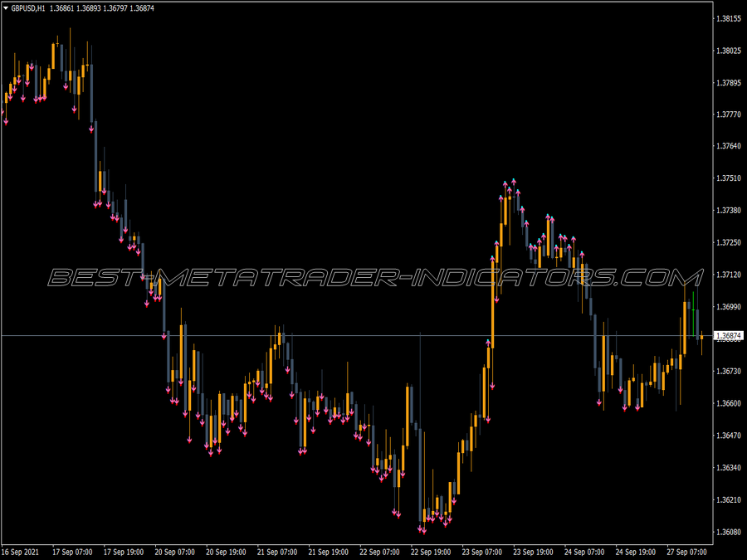
Task: Select the green candle near 27 Sep 07:00
Action: click(693, 314)
